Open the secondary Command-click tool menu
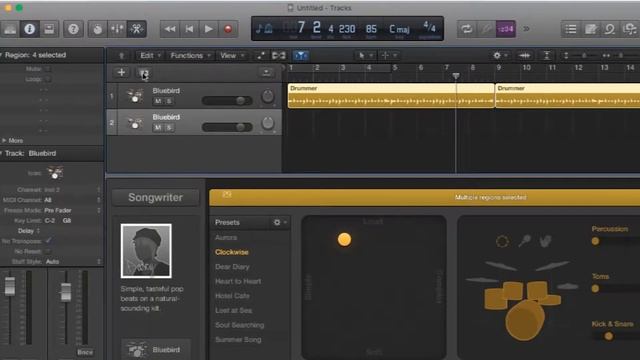The image size is (640, 360). [x=389, y=55]
